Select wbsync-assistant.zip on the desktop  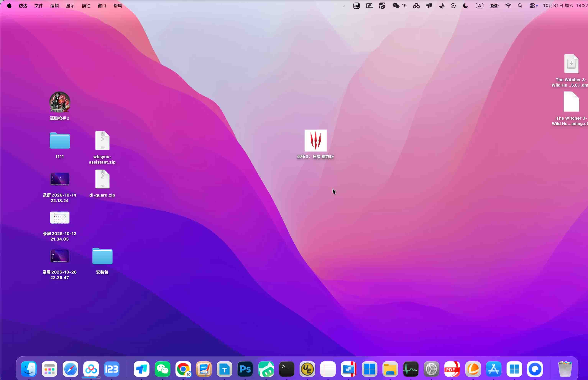pyautogui.click(x=102, y=140)
